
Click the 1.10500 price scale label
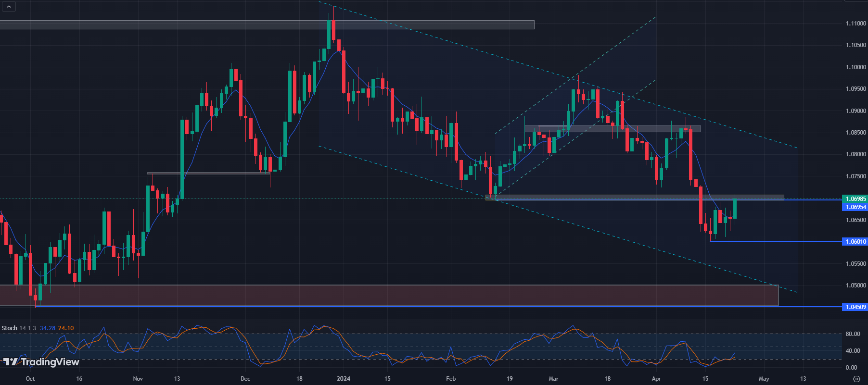point(856,45)
